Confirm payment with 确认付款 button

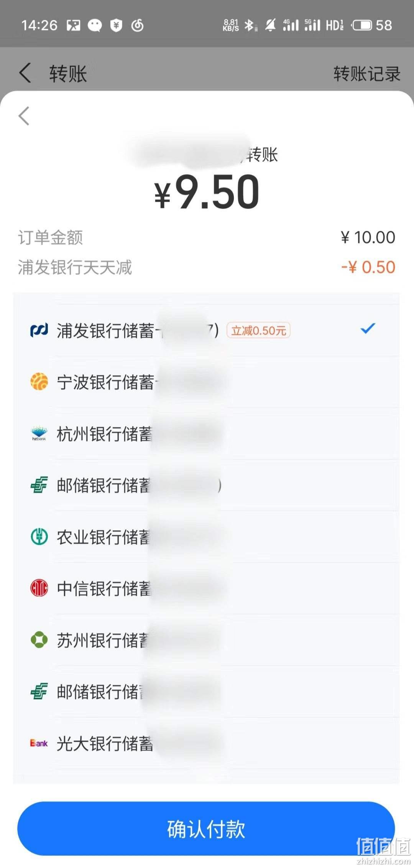(x=206, y=829)
